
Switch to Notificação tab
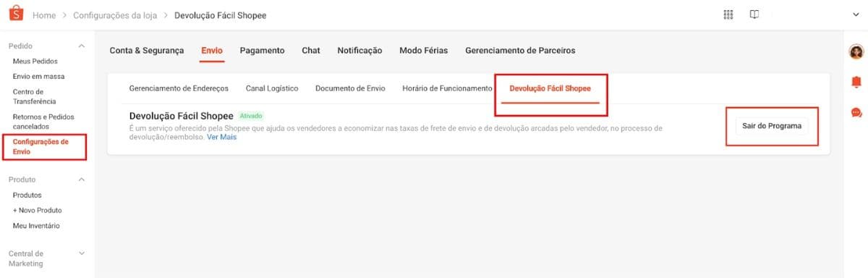click(359, 51)
